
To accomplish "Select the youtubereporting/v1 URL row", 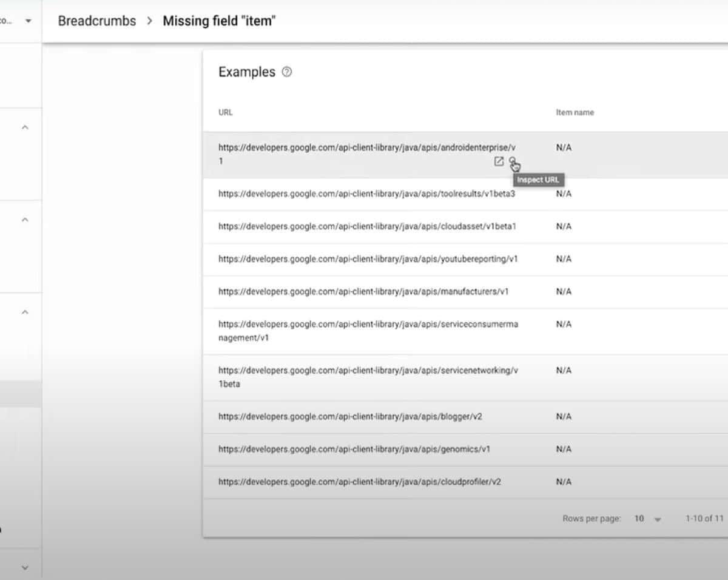I will coord(368,259).
